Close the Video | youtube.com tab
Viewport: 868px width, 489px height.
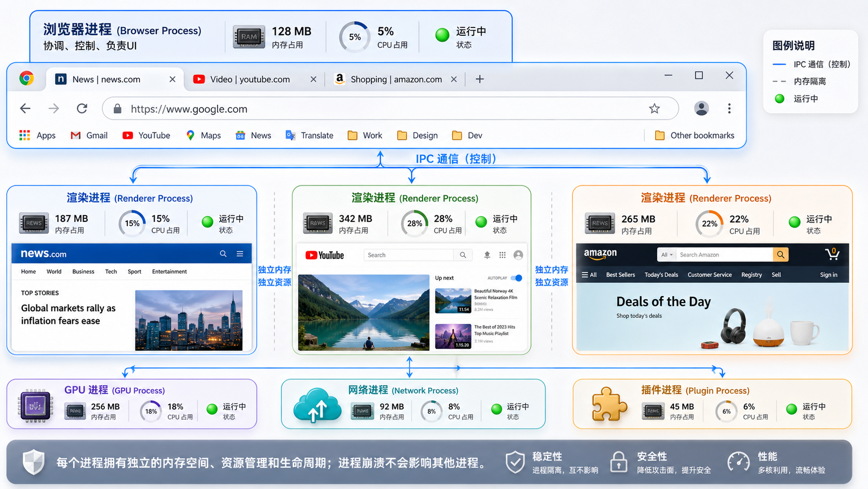(x=314, y=79)
